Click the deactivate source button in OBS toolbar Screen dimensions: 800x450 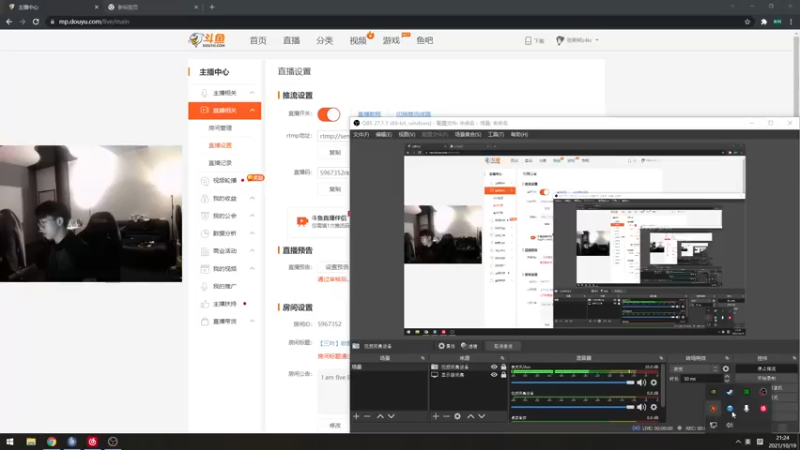pos(503,346)
